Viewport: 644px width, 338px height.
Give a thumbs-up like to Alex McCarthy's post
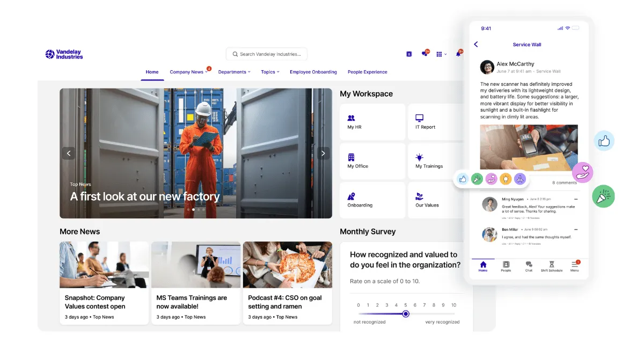point(463,179)
